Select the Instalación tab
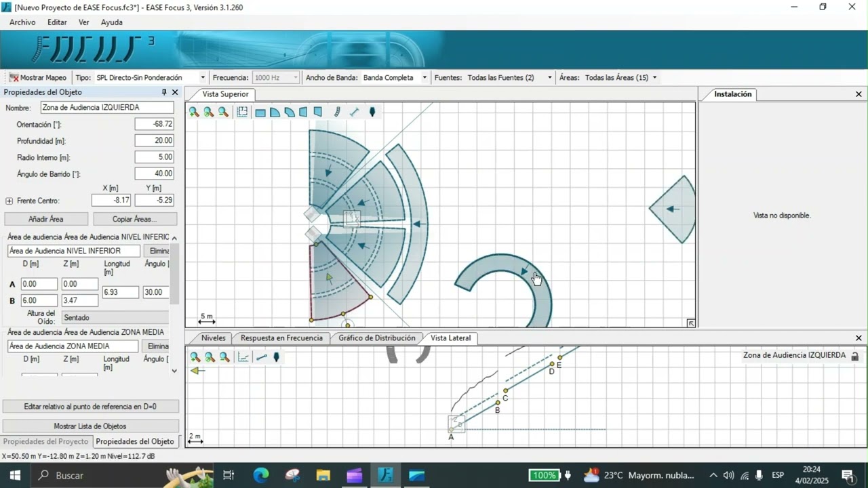Viewport: 868px width, 488px height. [x=733, y=94]
